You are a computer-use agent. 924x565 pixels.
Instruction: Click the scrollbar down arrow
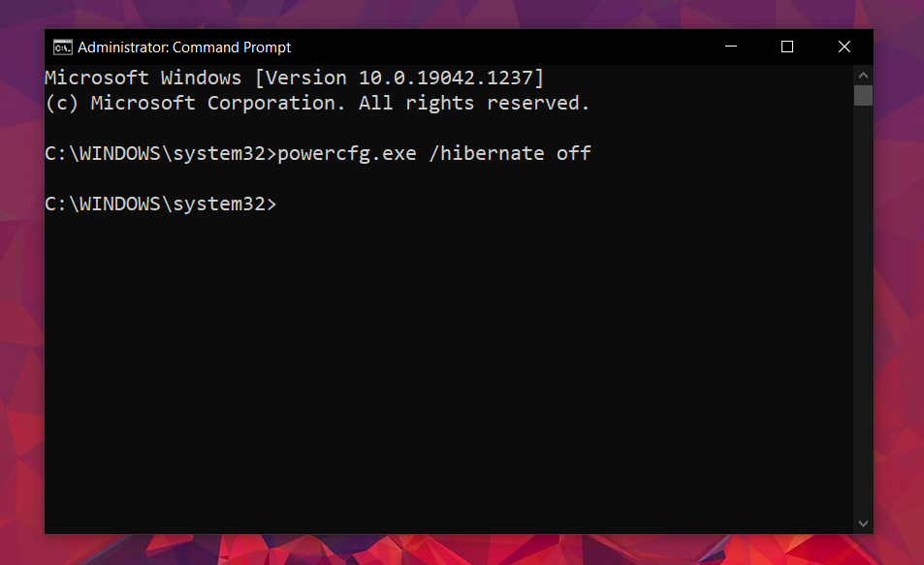(x=863, y=523)
